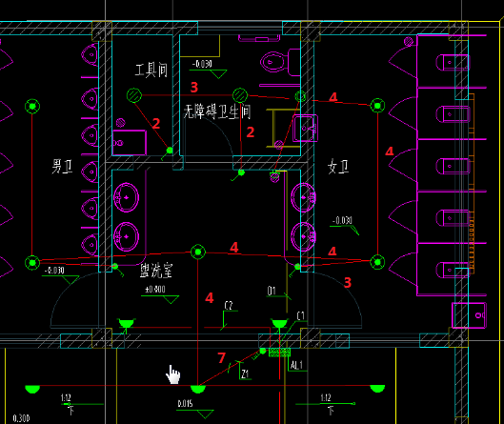Select the switch at 男卫 entrance wall
This screenshot has width=504, height=424.
pos(116,269)
